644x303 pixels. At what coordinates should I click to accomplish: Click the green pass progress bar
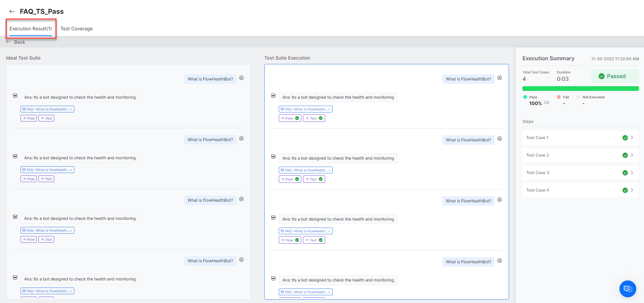coord(580,89)
